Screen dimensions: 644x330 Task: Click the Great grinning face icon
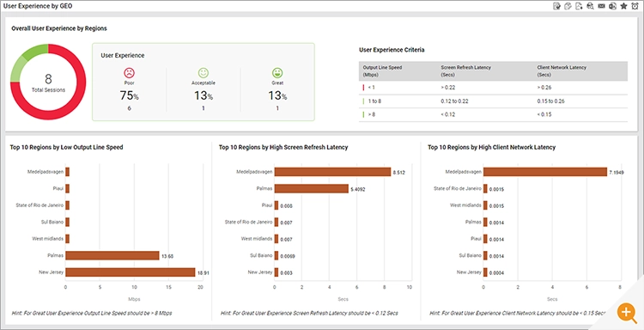pyautogui.click(x=277, y=73)
